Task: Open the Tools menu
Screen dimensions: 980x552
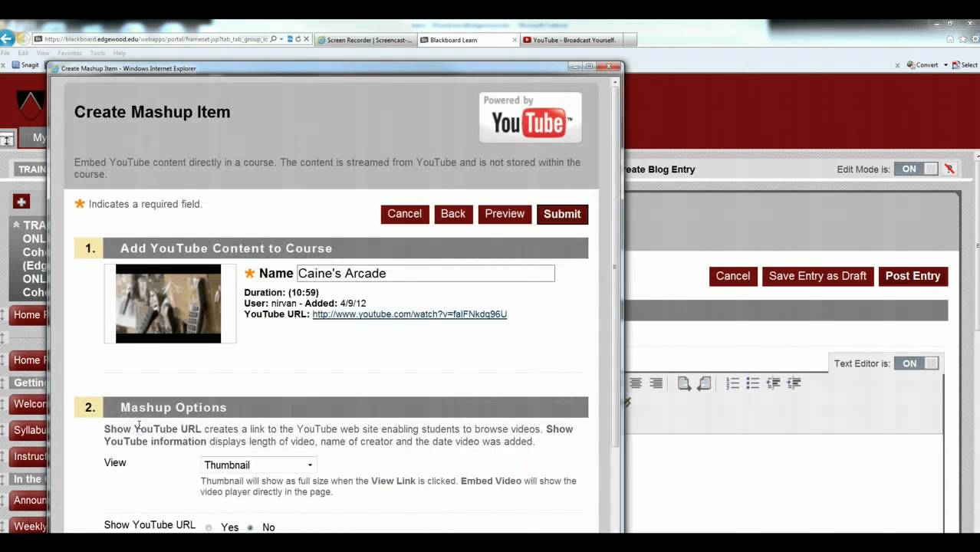Action: click(97, 53)
